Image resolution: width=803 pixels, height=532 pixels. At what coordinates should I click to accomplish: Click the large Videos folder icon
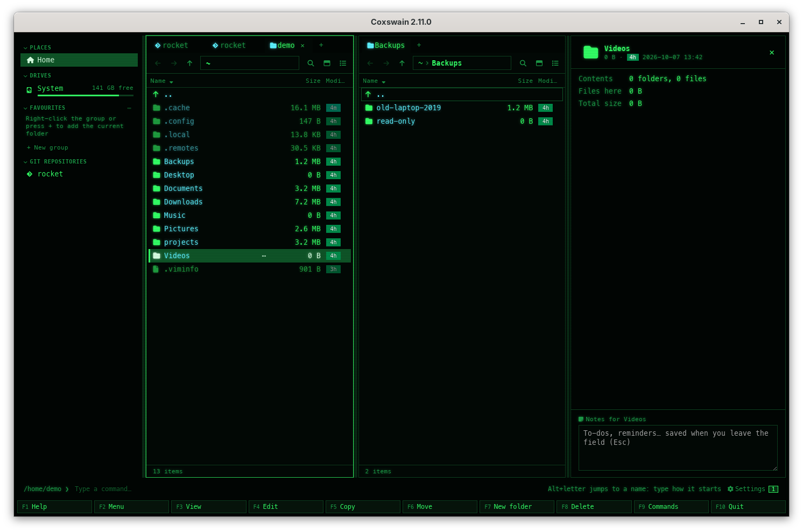[591, 52]
